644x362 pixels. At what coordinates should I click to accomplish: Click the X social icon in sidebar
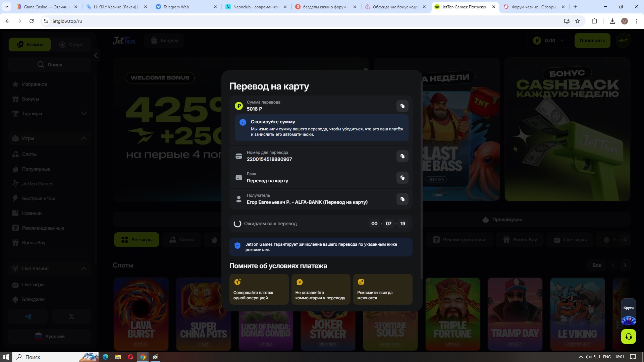pyautogui.click(x=71, y=316)
